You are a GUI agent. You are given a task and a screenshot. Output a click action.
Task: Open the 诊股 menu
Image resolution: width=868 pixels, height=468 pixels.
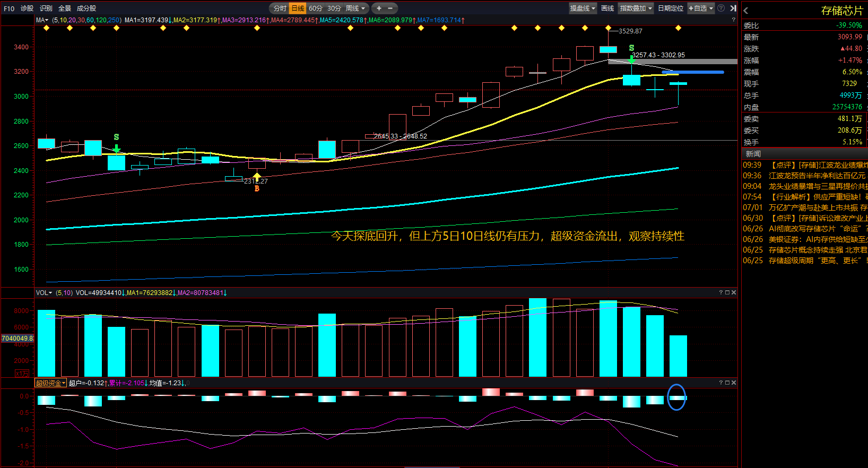tap(27, 8)
